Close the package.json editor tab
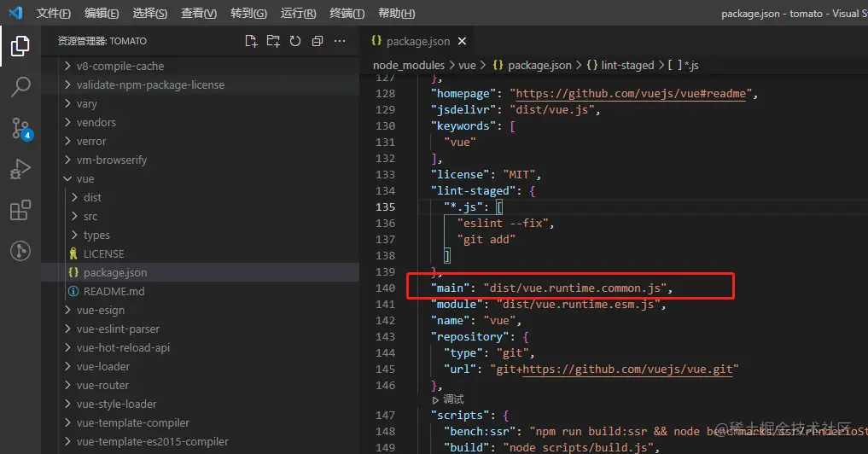The width and height of the screenshot is (868, 454). 463,41
